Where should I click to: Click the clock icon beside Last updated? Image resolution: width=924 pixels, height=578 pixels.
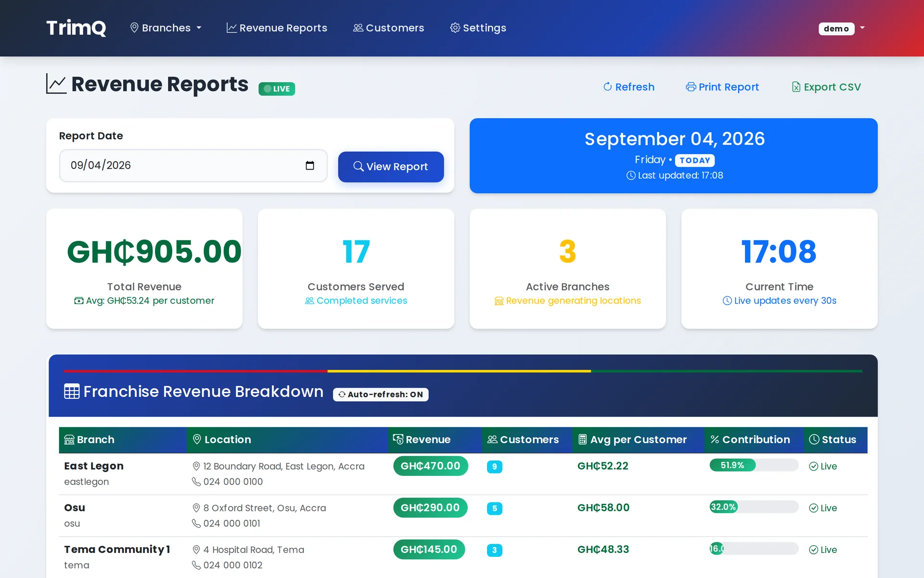point(631,175)
